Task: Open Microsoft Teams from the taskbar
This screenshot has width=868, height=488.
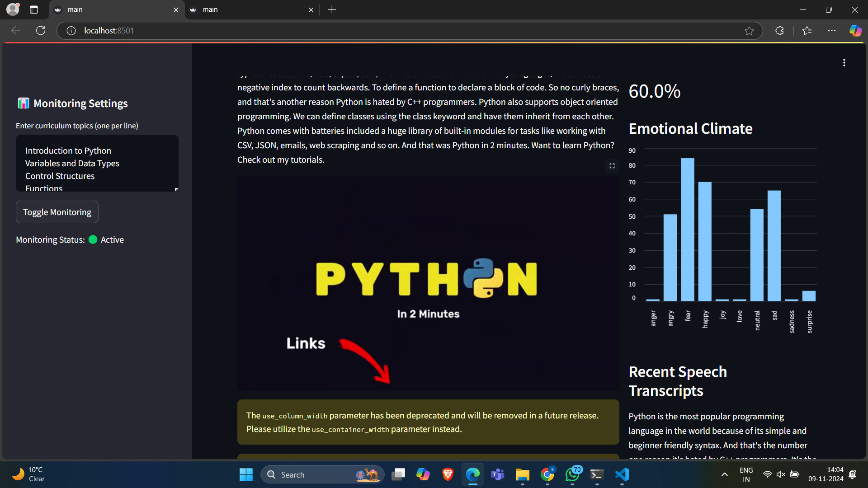Action: (x=497, y=475)
